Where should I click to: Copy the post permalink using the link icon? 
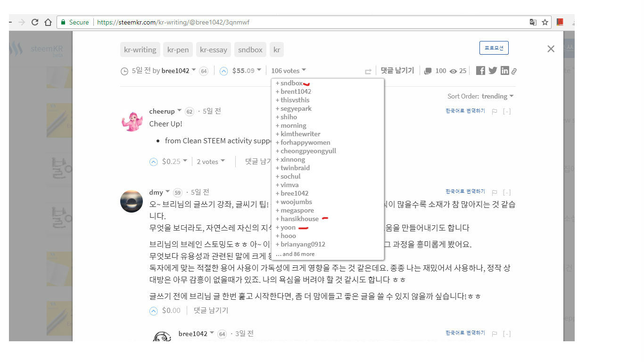(x=514, y=70)
